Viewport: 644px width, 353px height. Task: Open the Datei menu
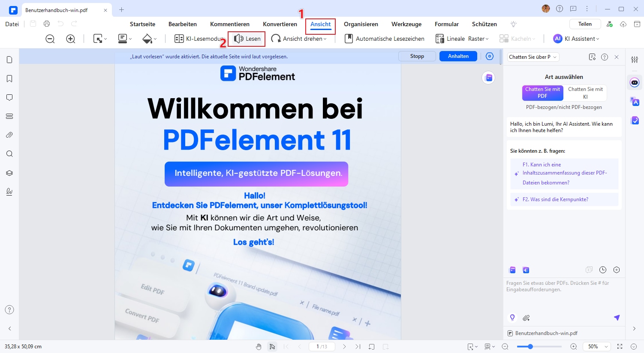12,24
